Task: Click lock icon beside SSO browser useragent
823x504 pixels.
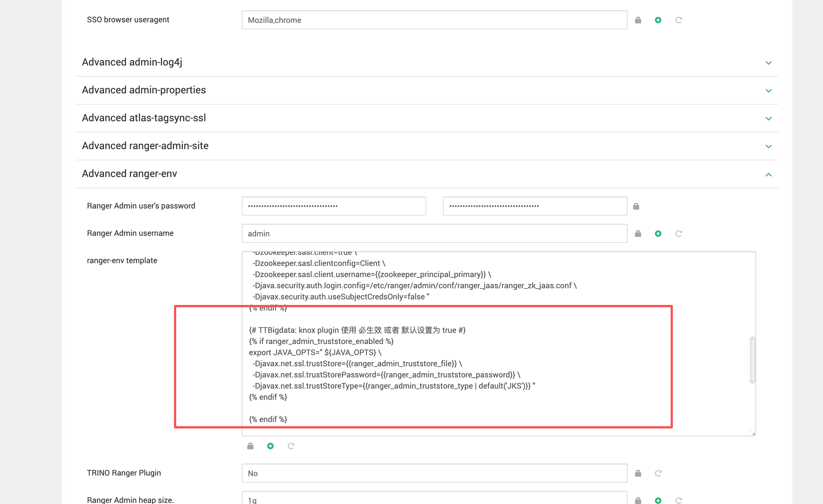Action: tap(638, 20)
